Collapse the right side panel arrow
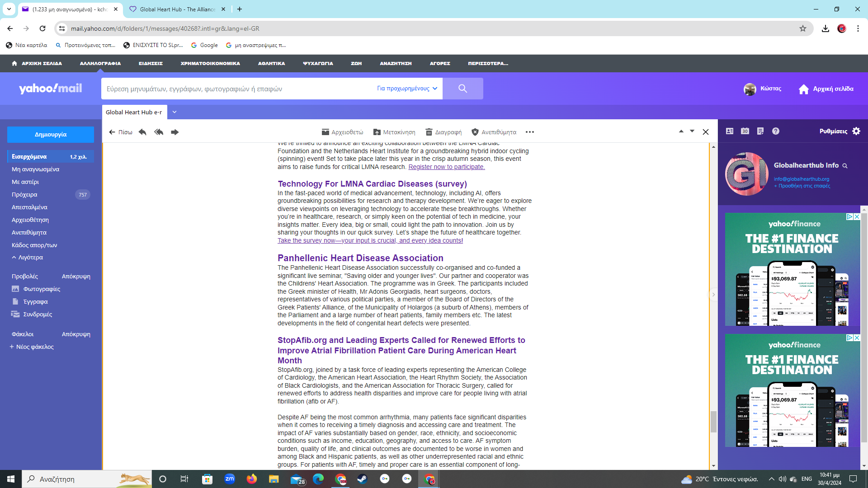Screen dimensions: 868x488 [713, 295]
